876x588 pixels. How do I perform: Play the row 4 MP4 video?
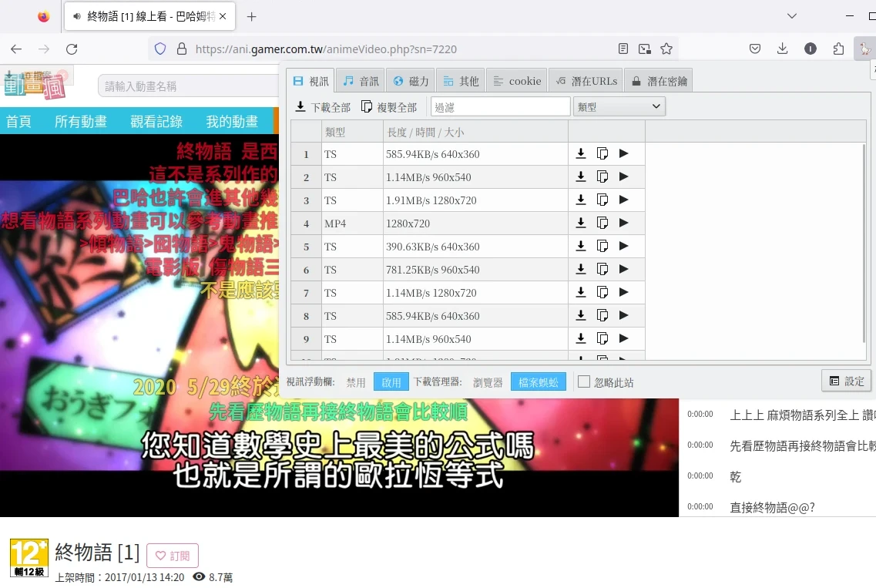coord(624,223)
